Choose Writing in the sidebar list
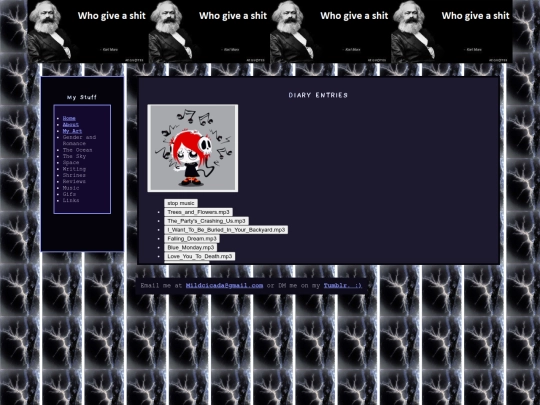Viewport: 540px width, 405px height. pyautogui.click(x=74, y=169)
